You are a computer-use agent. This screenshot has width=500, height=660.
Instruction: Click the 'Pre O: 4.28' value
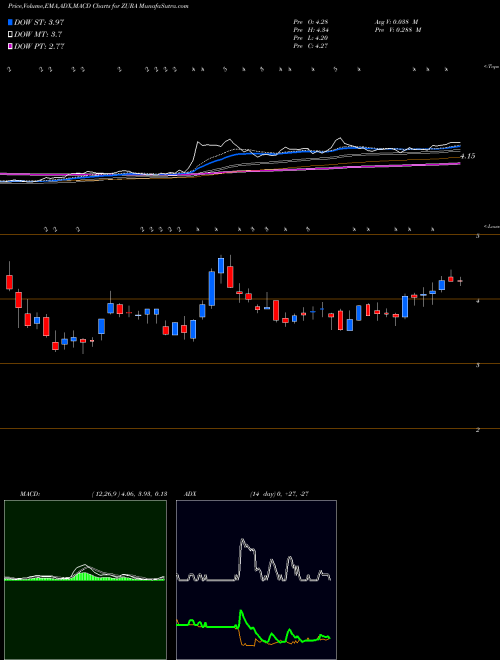coord(311,21)
